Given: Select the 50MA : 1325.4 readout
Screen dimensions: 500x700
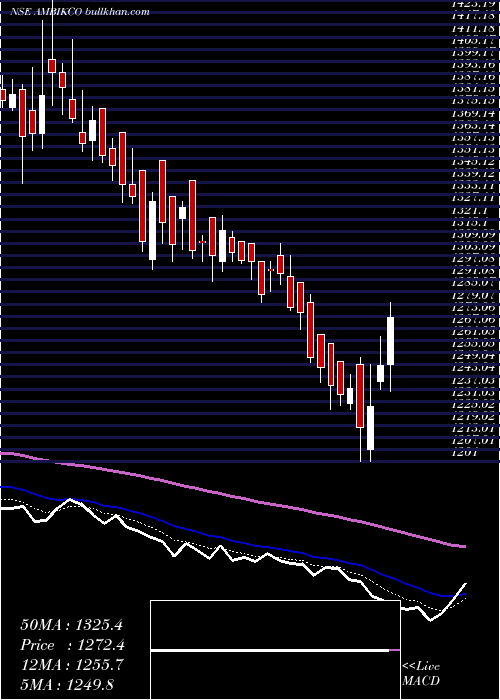Looking at the screenshot, I should (71, 625).
